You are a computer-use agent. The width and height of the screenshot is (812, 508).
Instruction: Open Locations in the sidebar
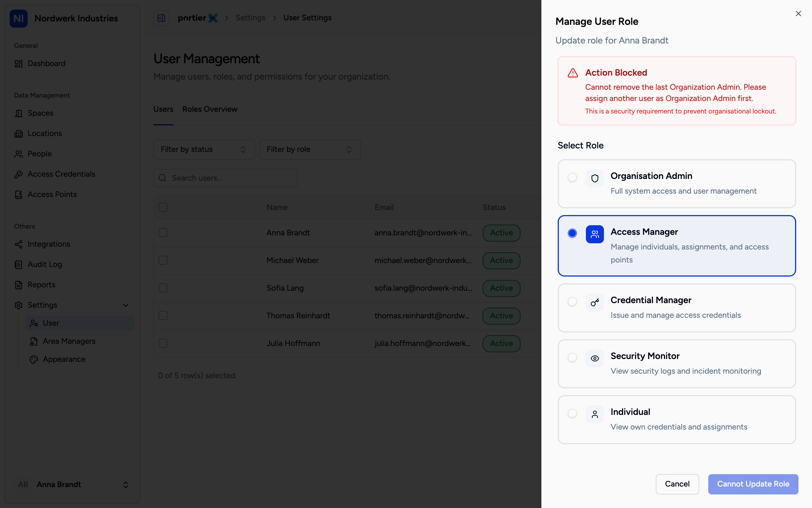(72, 133)
